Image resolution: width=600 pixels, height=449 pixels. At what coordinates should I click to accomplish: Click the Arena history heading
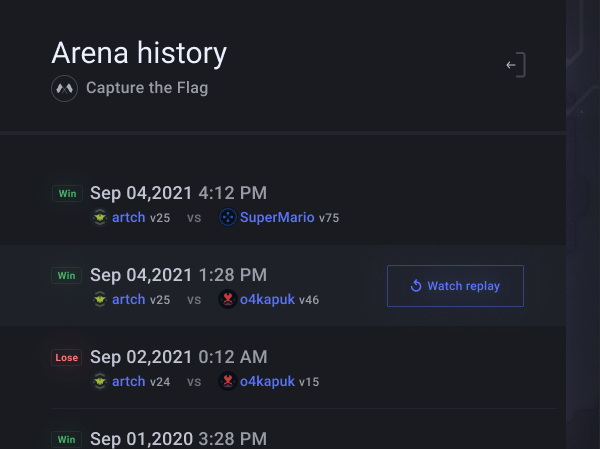click(139, 52)
